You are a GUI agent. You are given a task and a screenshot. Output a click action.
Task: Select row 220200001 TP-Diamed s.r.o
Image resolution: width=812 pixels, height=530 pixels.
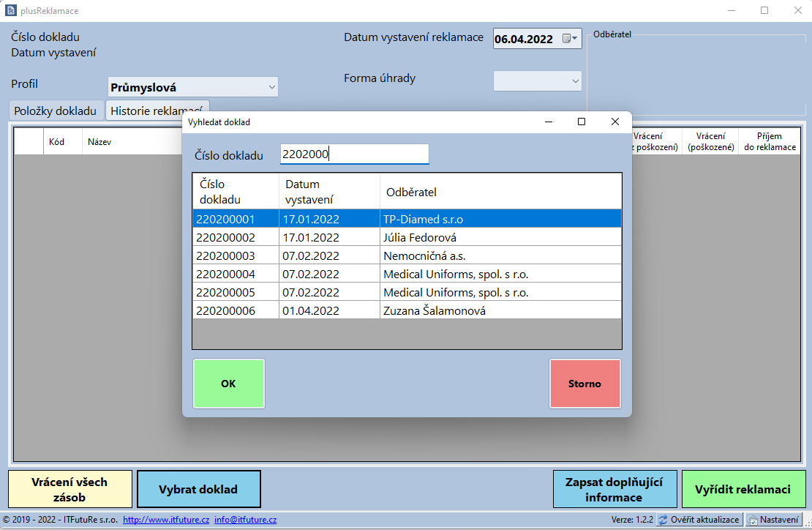point(407,219)
